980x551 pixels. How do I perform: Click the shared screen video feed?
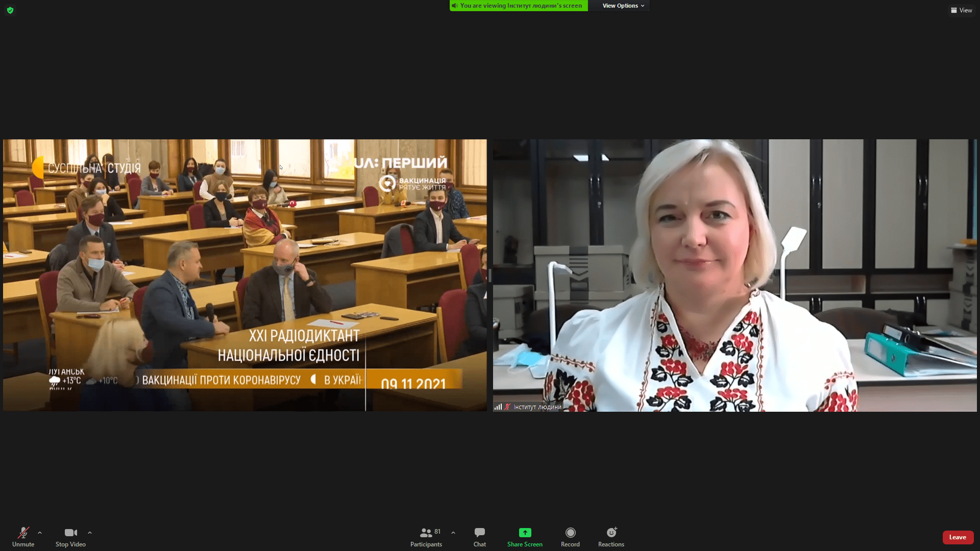[x=245, y=275]
